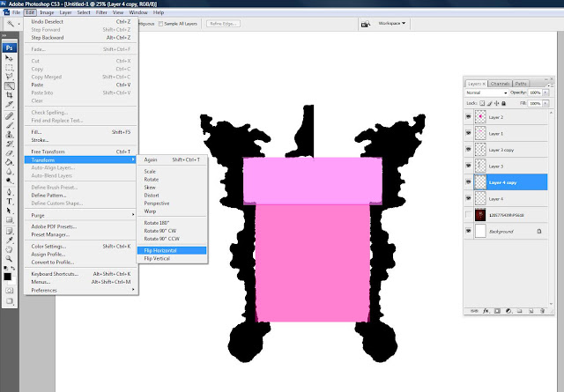Select the Crop tool

pos(10,95)
